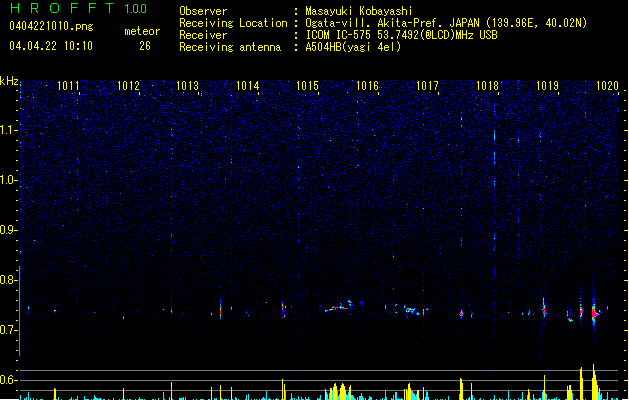
Task: Click the observer name Masayuki Kobayashi
Action: click(x=359, y=11)
